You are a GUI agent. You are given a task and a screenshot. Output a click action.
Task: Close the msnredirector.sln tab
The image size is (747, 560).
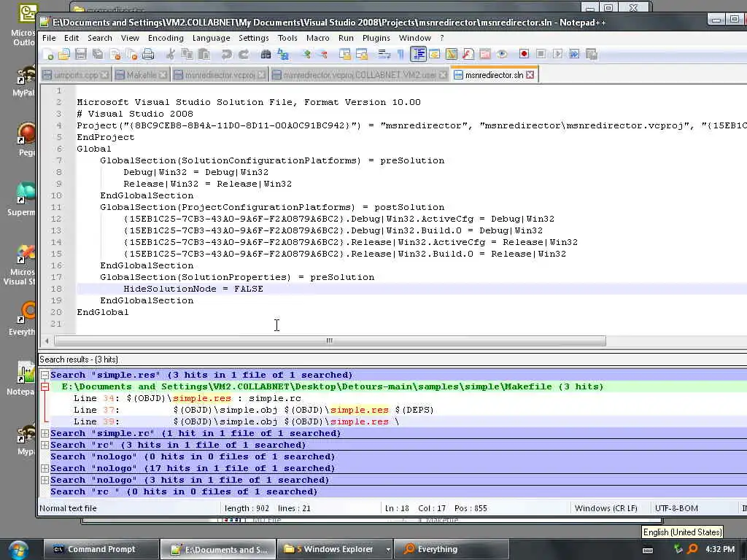[x=530, y=75]
